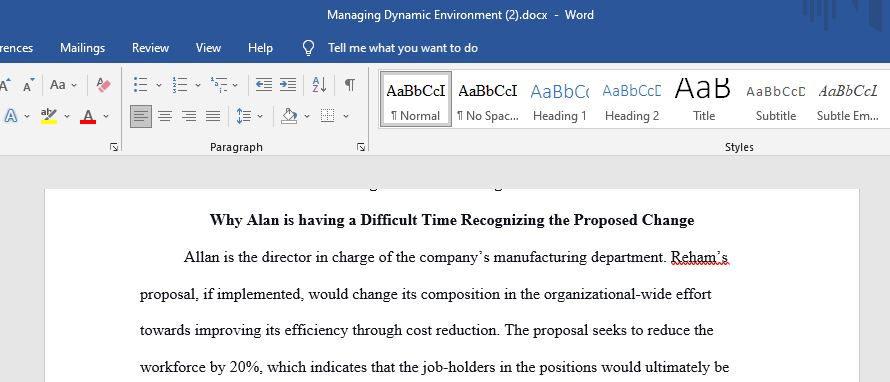This screenshot has height=382, width=890.
Task: Open the Review tab
Action: pos(150,48)
